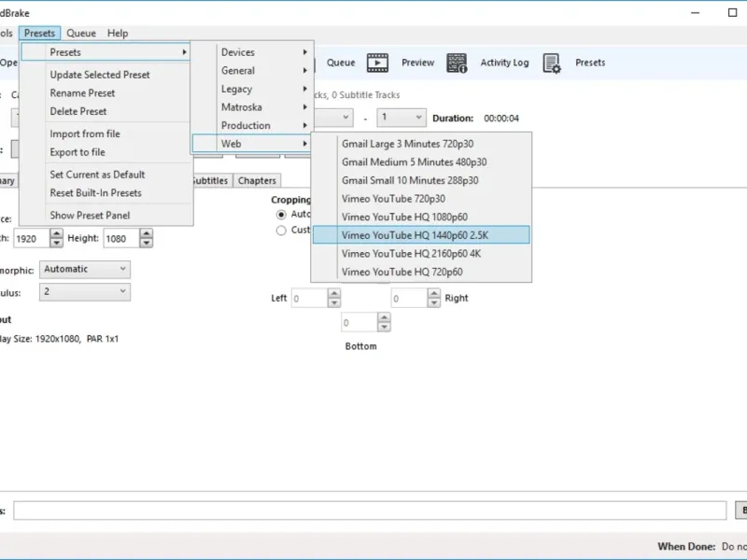Click the destination path input field

370,511
